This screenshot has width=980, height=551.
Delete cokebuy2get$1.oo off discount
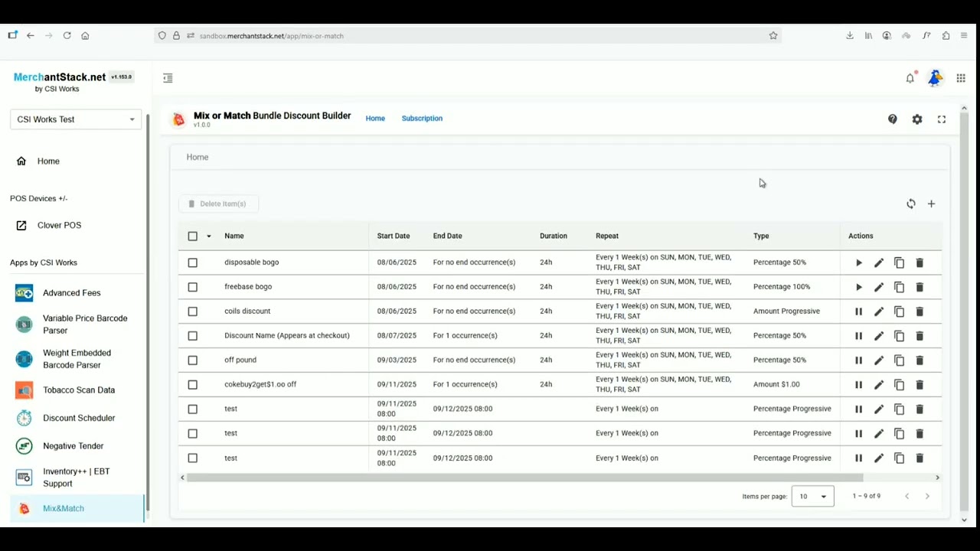click(x=920, y=385)
